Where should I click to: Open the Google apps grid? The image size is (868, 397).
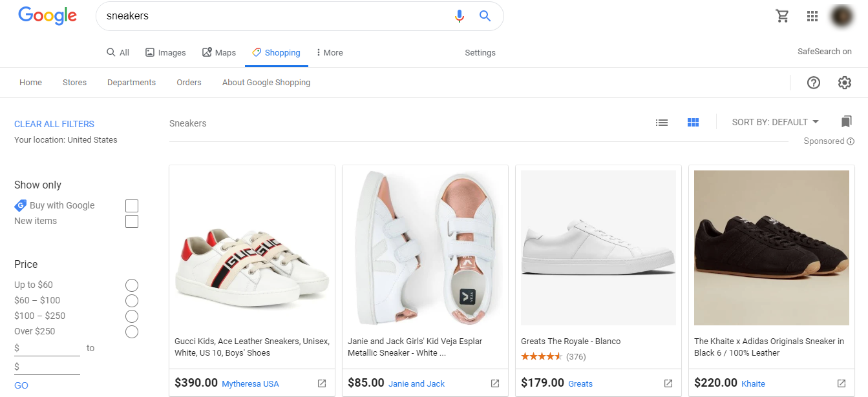[812, 16]
